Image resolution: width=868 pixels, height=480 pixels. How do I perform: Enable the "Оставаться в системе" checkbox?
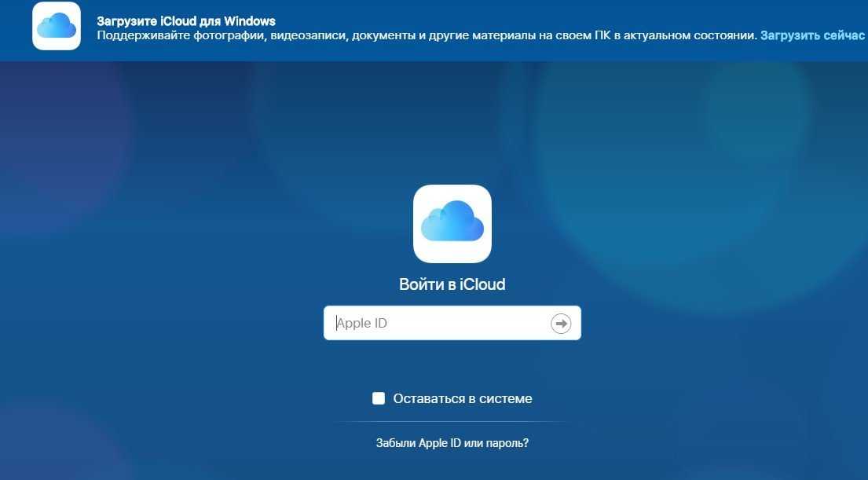click(379, 398)
